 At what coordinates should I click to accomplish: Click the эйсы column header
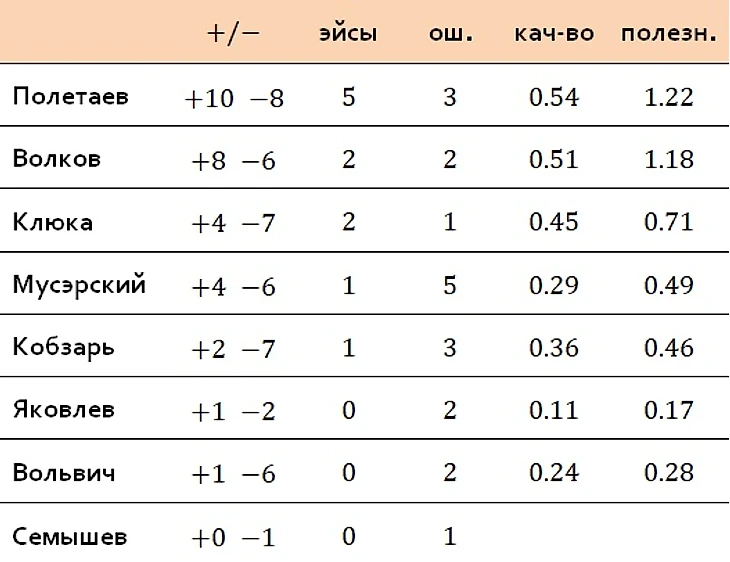coord(348,34)
